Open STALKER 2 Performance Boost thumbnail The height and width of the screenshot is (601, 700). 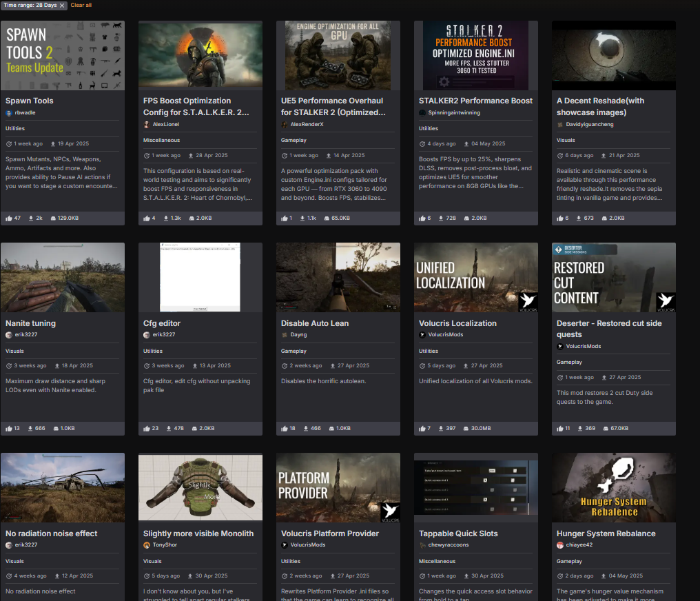tap(476, 55)
